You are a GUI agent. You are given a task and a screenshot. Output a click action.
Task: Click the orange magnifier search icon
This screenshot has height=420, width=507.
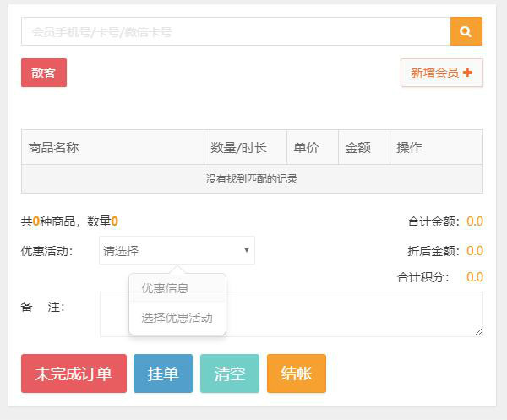pos(466,31)
